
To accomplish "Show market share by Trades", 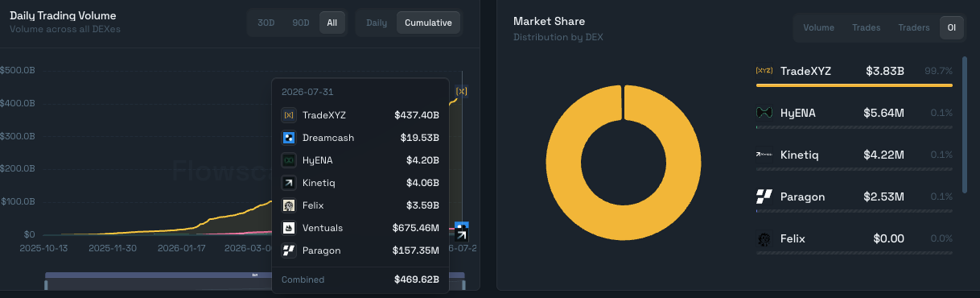I will pos(866,27).
